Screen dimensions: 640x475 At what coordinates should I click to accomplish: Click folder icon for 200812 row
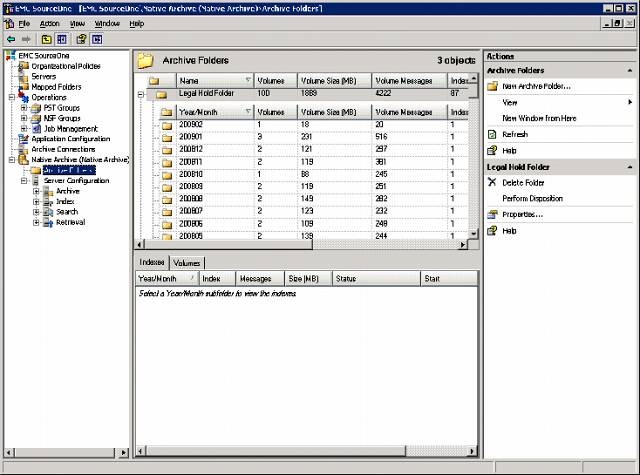click(x=167, y=150)
